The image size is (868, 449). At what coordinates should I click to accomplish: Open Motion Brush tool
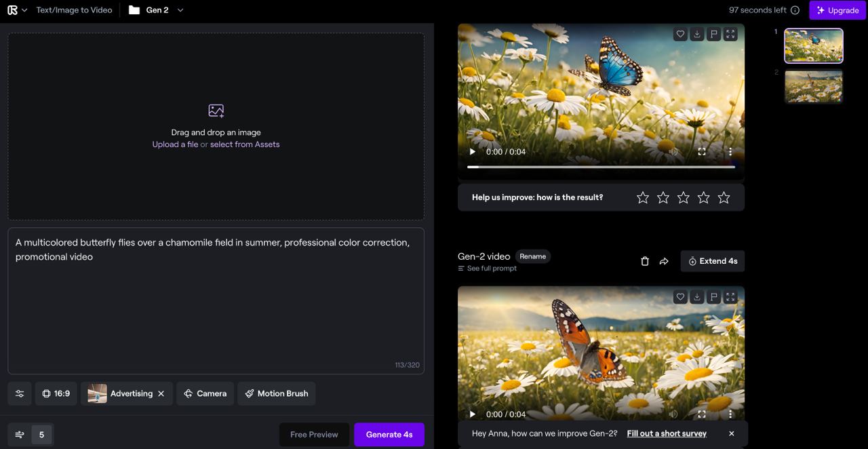276,393
